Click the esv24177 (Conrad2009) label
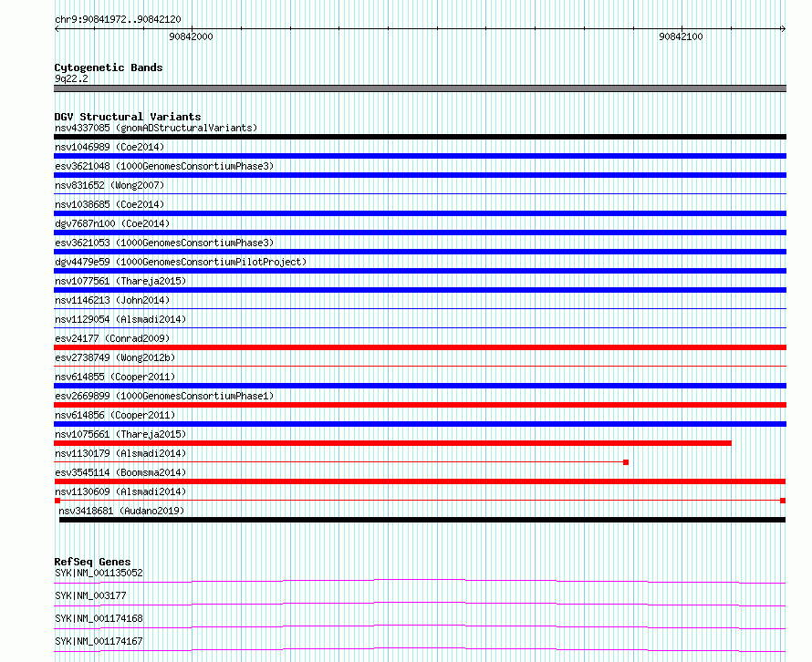812x662 pixels. pos(112,338)
